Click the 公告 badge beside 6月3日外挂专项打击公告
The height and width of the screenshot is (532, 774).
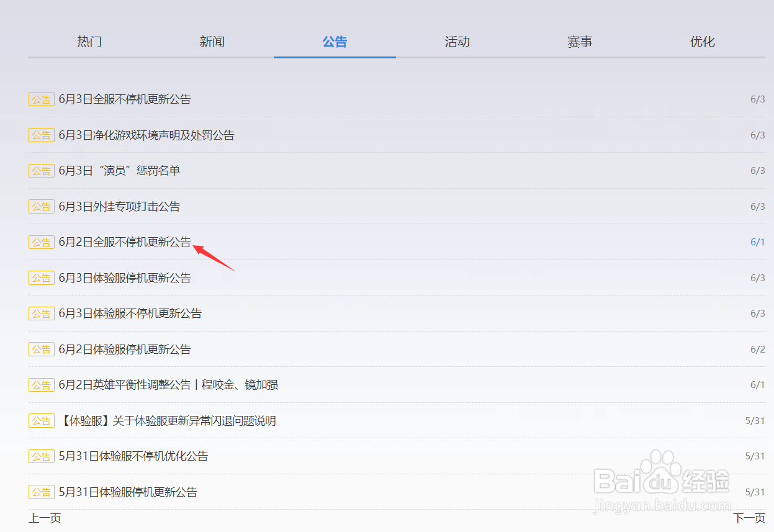pos(41,206)
